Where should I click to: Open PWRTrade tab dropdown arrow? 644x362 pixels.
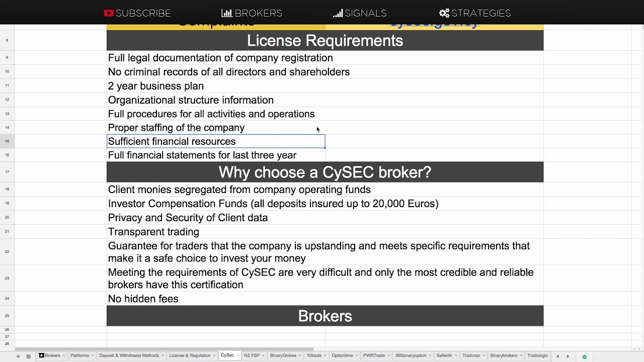coord(388,356)
